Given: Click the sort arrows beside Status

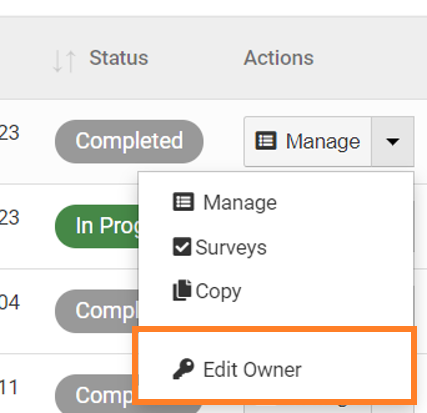Looking at the screenshot, I should [x=64, y=61].
